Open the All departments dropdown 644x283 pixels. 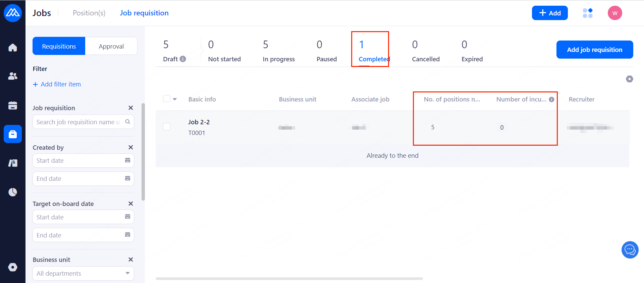[83, 273]
